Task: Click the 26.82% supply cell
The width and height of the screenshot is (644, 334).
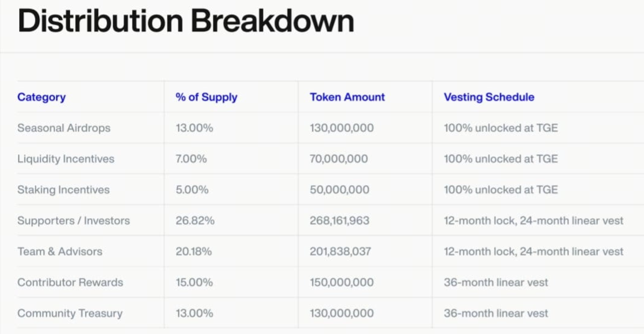Action: tap(195, 221)
